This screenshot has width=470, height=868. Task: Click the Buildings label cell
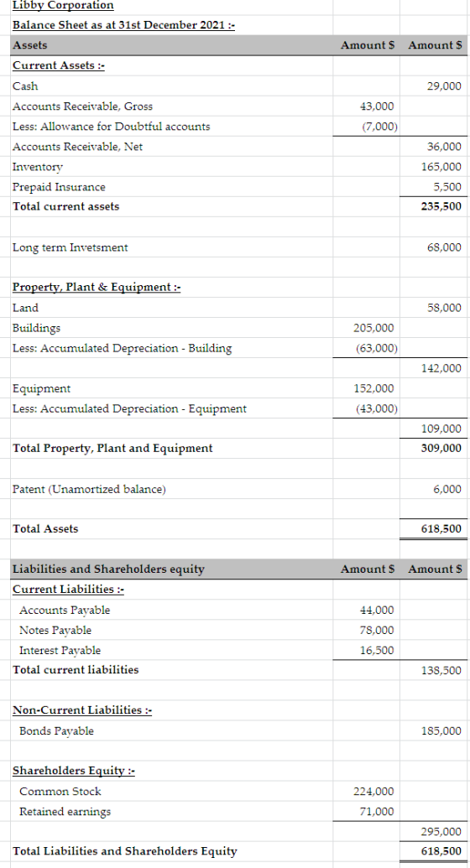(37, 328)
